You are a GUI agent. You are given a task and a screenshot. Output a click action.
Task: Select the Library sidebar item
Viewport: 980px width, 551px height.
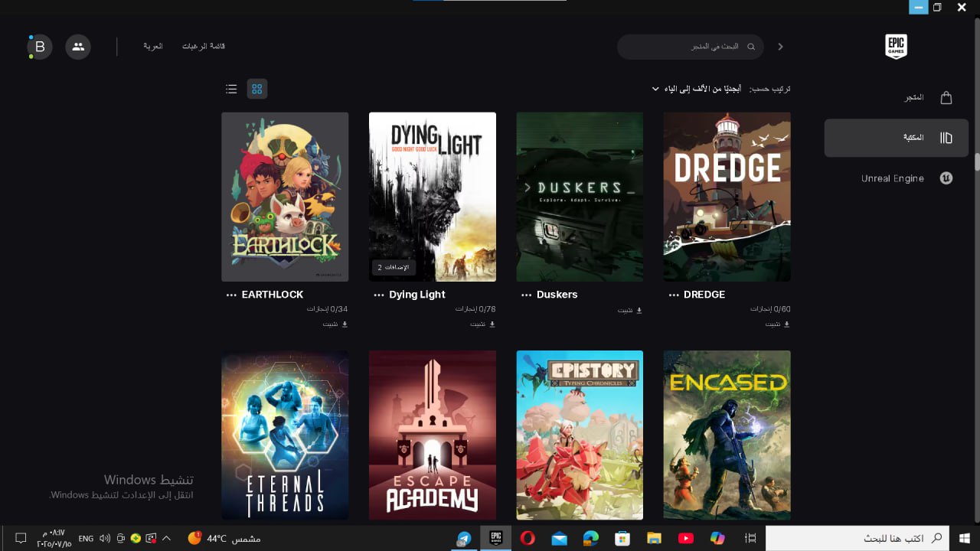click(897, 138)
